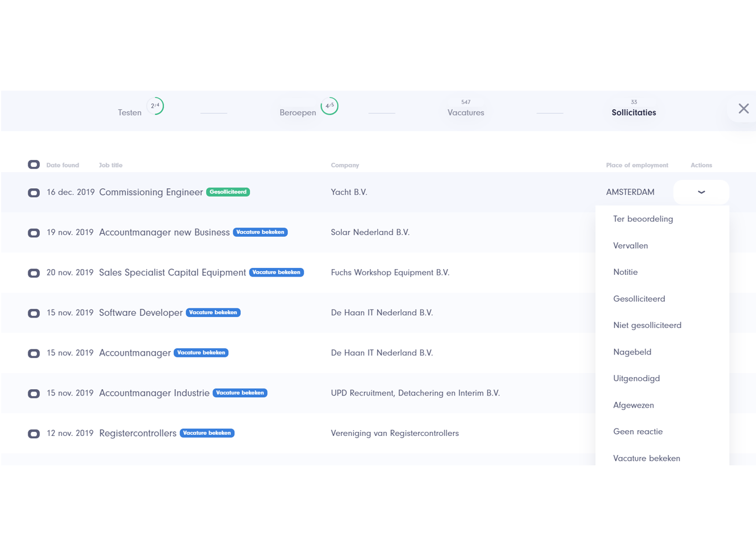Sort by the Date found column header
Image resolution: width=756 pixels, height=556 pixels.
(62, 165)
